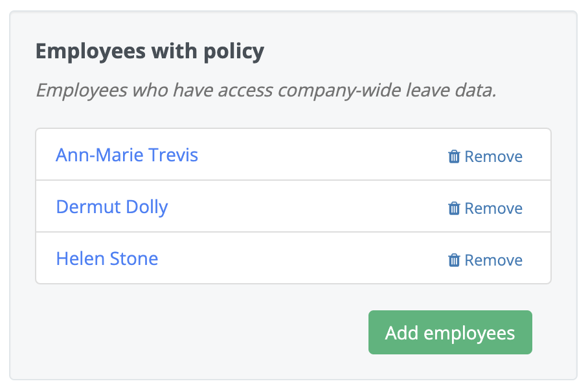Viewport: 588px width, 390px height.
Task: Click the trash can symbol by the second Remove
Action: 453,207
